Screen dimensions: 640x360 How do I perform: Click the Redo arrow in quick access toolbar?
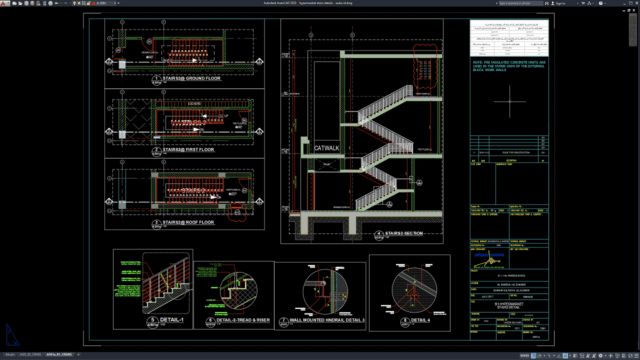coord(65,3)
